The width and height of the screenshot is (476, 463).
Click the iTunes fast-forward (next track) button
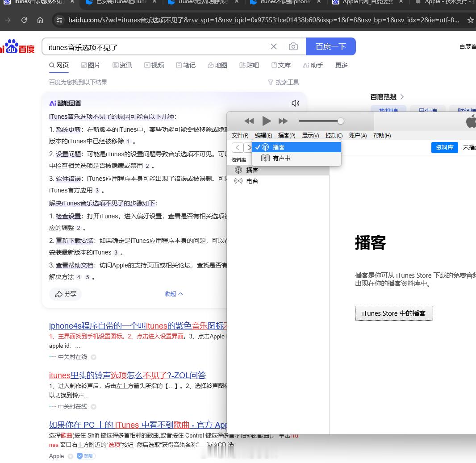coord(283,121)
